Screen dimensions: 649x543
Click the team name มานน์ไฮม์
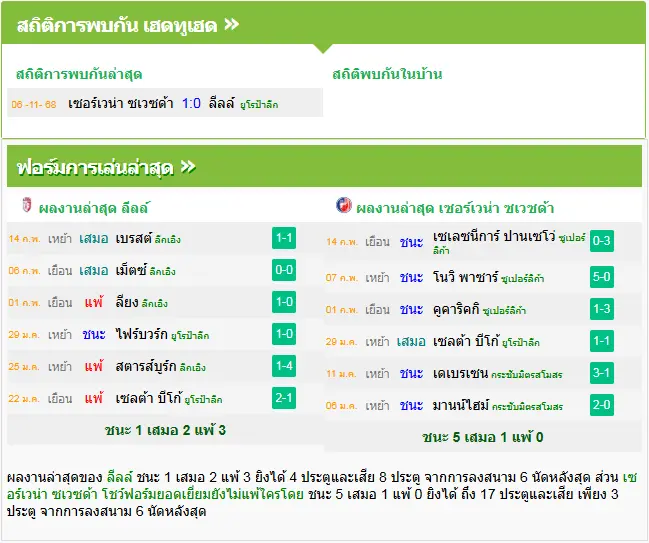[461, 405]
